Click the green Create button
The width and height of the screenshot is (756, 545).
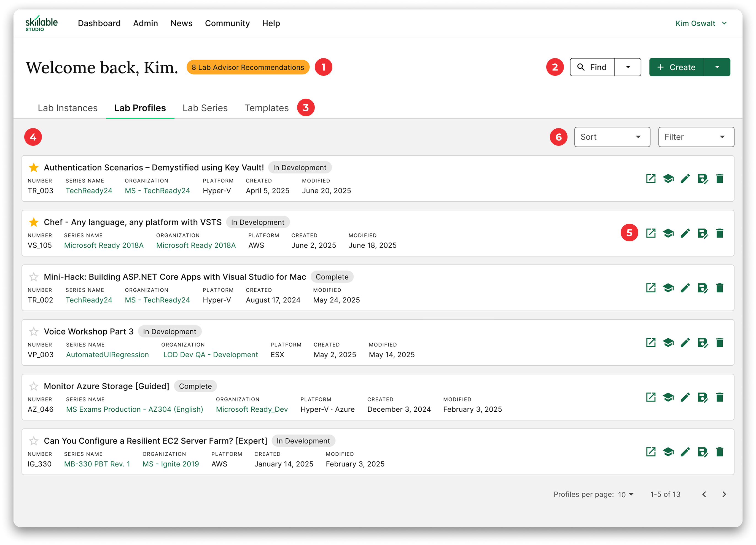click(676, 67)
